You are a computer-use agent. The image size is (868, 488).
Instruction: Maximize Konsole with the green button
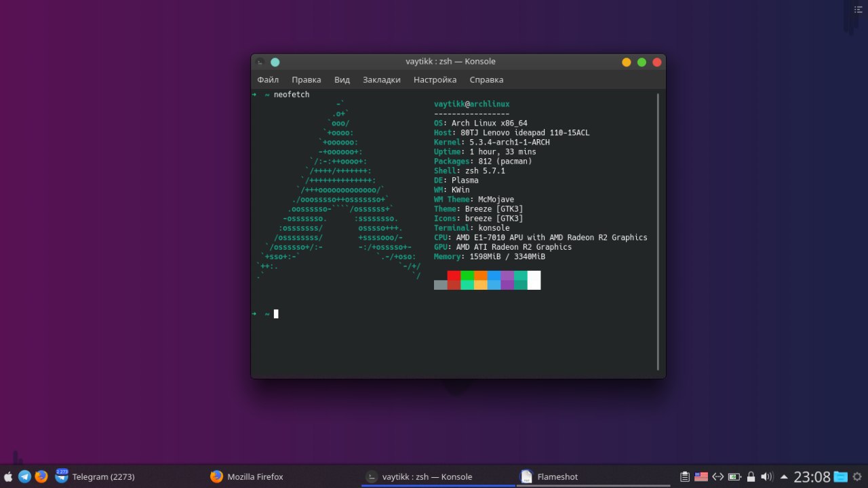(x=642, y=62)
